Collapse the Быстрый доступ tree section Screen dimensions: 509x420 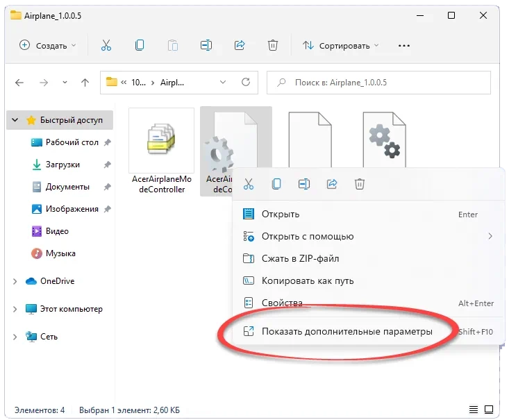coord(15,120)
